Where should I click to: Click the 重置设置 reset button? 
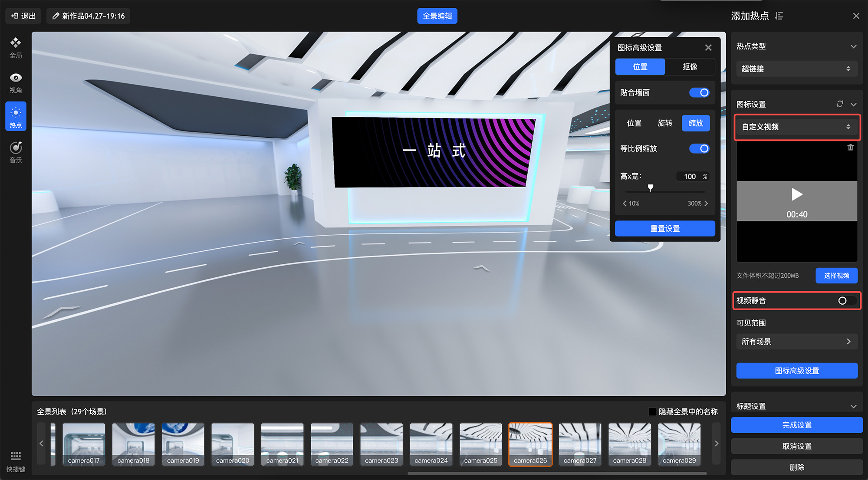point(664,229)
